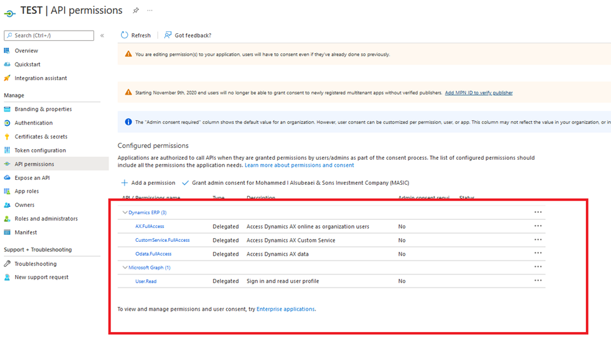
Task: Click the CustomService.FullAccess permission link
Action: coord(162,240)
